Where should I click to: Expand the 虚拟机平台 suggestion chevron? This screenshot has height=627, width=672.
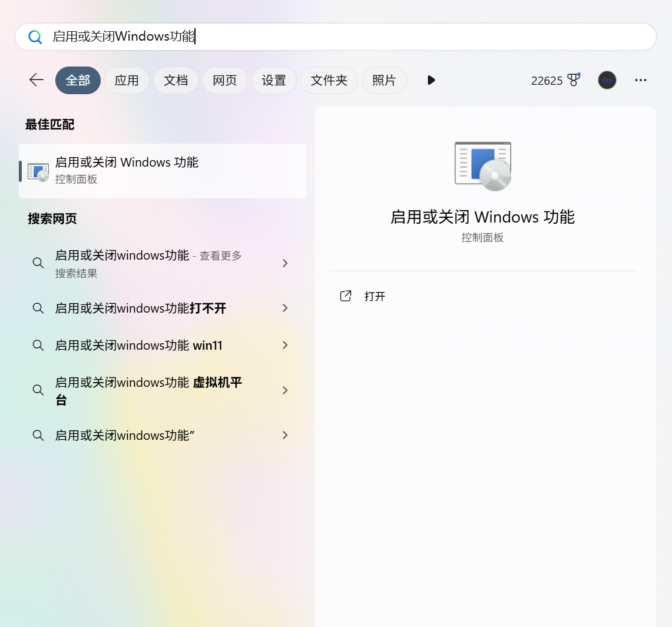pos(285,390)
